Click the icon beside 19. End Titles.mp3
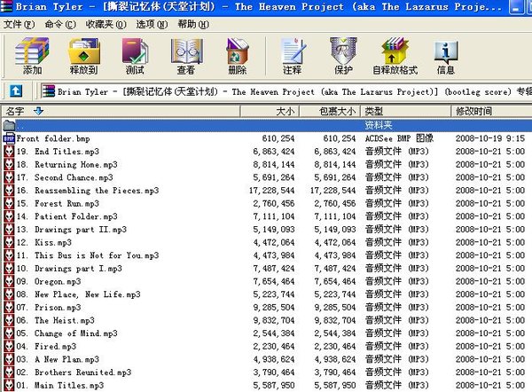 click(x=9, y=152)
